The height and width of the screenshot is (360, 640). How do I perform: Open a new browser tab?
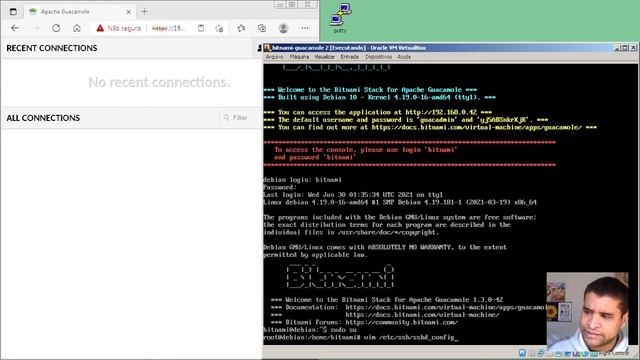(144, 12)
